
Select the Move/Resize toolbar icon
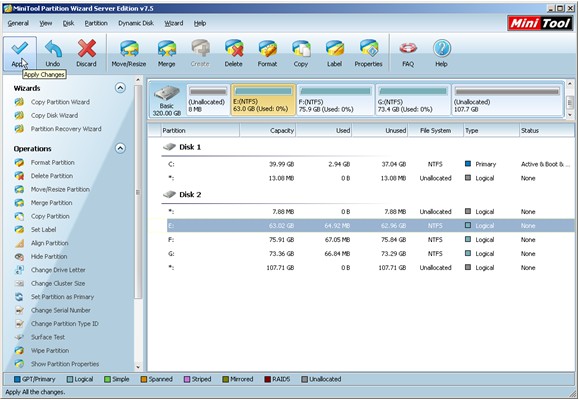point(129,48)
